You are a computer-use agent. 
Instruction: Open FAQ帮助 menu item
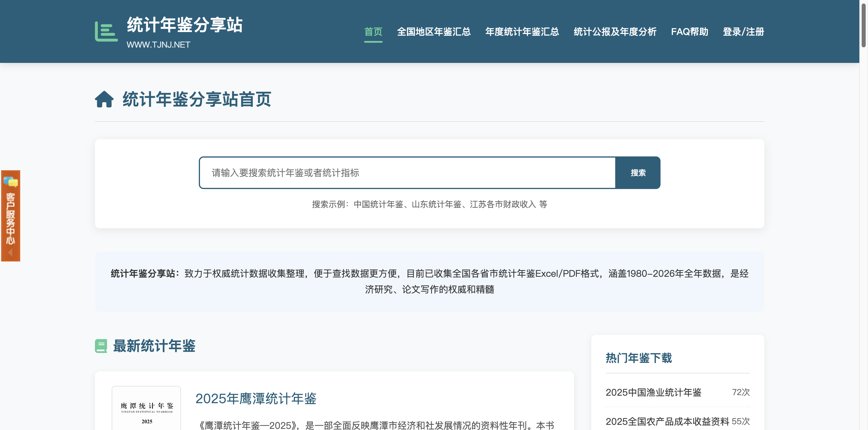(x=689, y=32)
